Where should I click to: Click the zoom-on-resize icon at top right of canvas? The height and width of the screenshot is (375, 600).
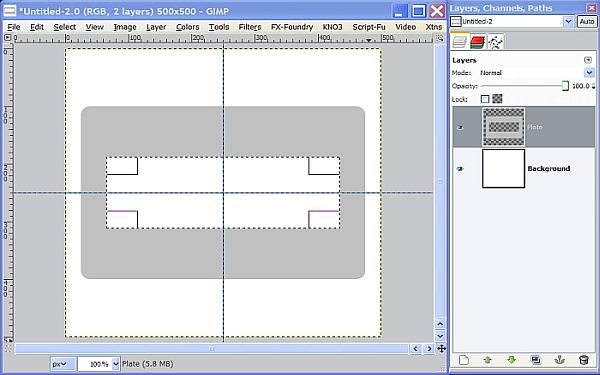pos(440,38)
